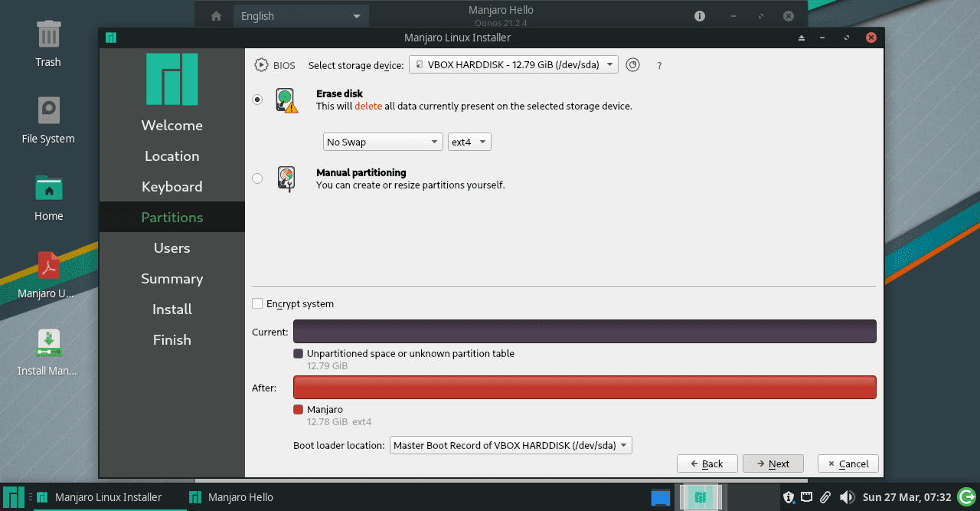This screenshot has height=511, width=980.
Task: Click the Manual partitioning disk icon
Action: pyautogui.click(x=286, y=179)
